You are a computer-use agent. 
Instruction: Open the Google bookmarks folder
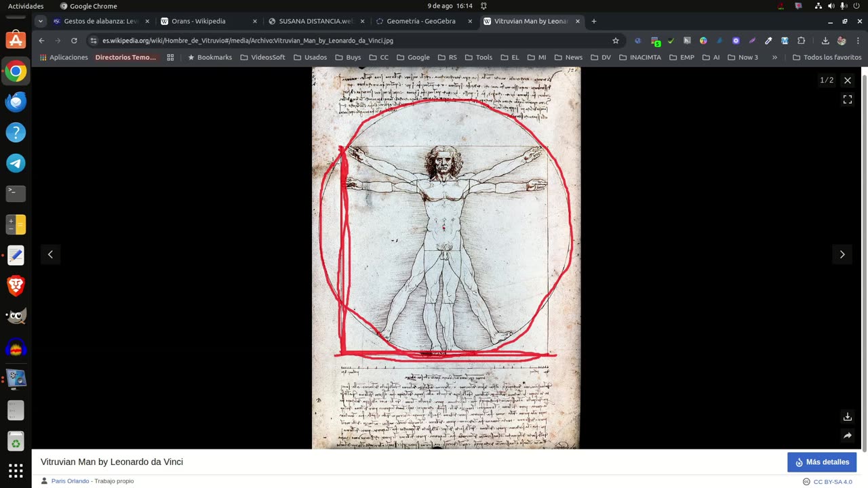click(413, 58)
